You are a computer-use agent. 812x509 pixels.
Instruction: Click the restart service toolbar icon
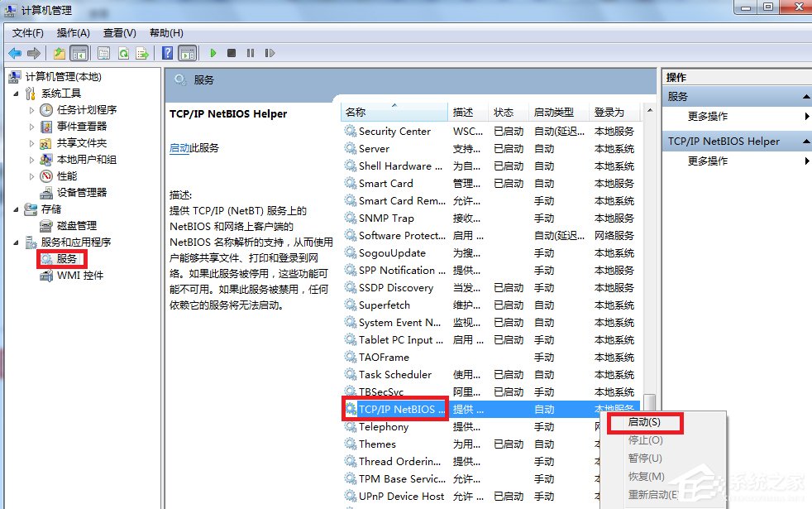click(x=270, y=52)
